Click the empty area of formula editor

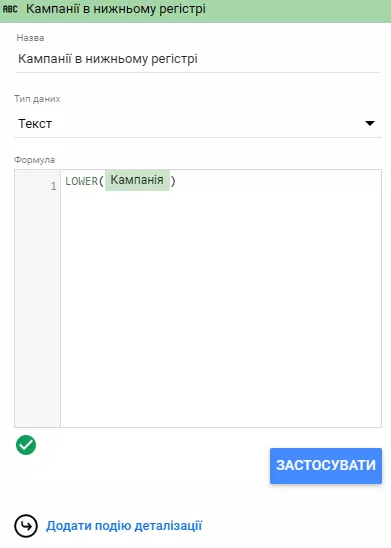point(221,308)
